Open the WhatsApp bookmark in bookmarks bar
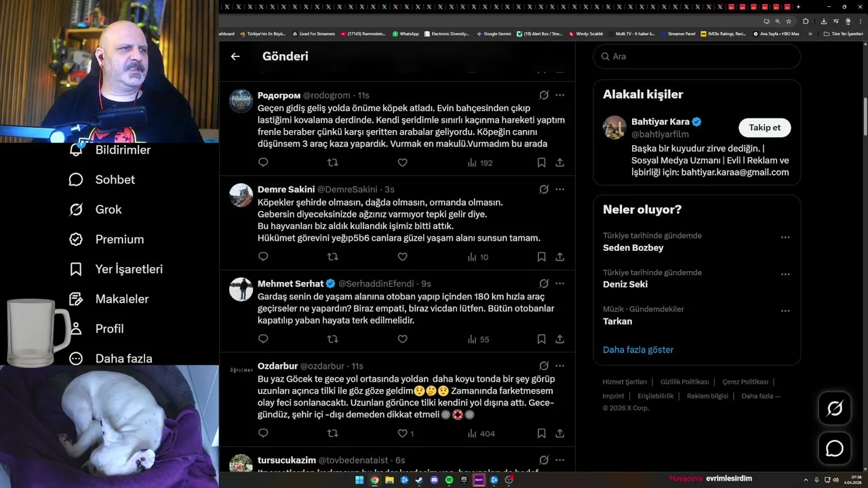The image size is (868, 488). 406,33
